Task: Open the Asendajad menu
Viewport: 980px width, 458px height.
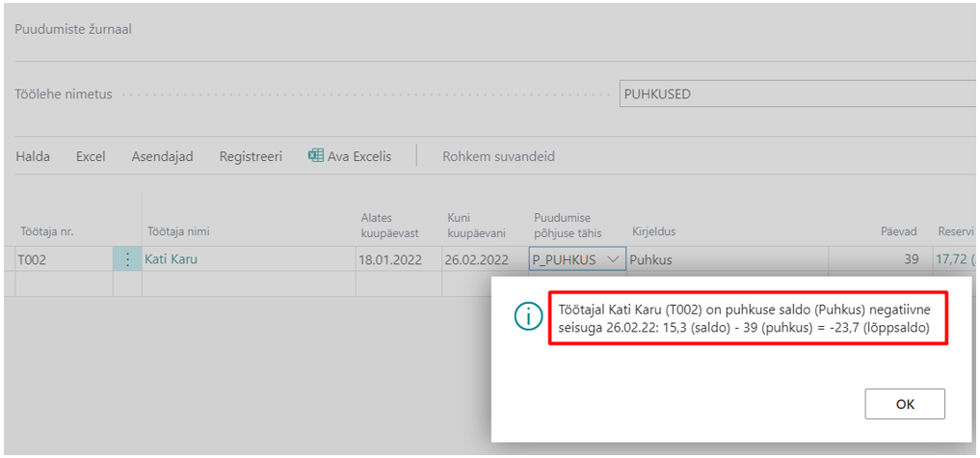Action: tap(162, 156)
